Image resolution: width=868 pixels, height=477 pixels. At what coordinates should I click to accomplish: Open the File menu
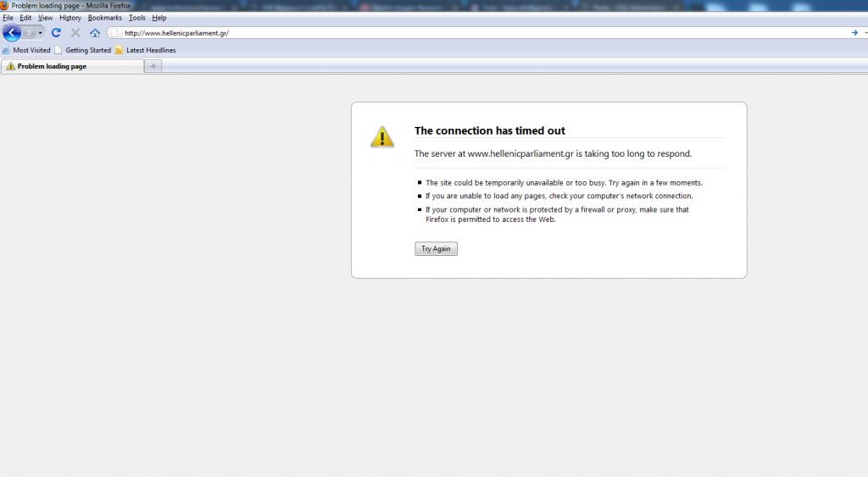pyautogui.click(x=8, y=18)
